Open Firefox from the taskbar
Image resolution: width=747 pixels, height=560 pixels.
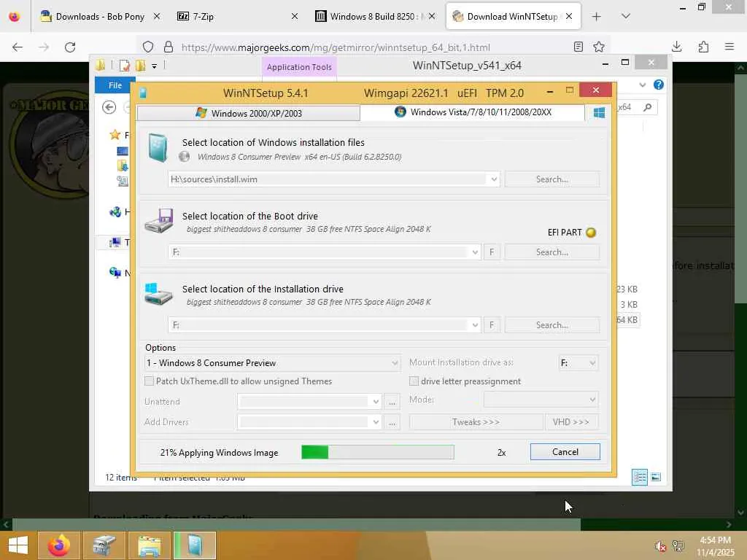[x=59, y=545]
